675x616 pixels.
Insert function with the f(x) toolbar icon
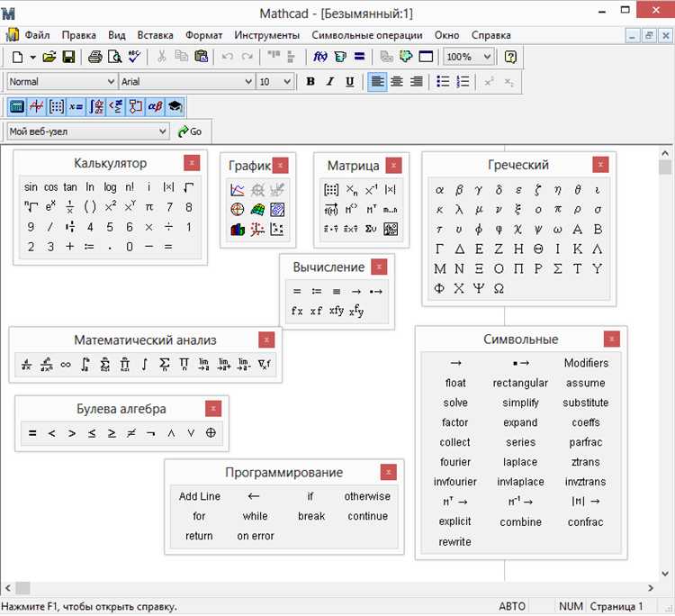(320, 57)
